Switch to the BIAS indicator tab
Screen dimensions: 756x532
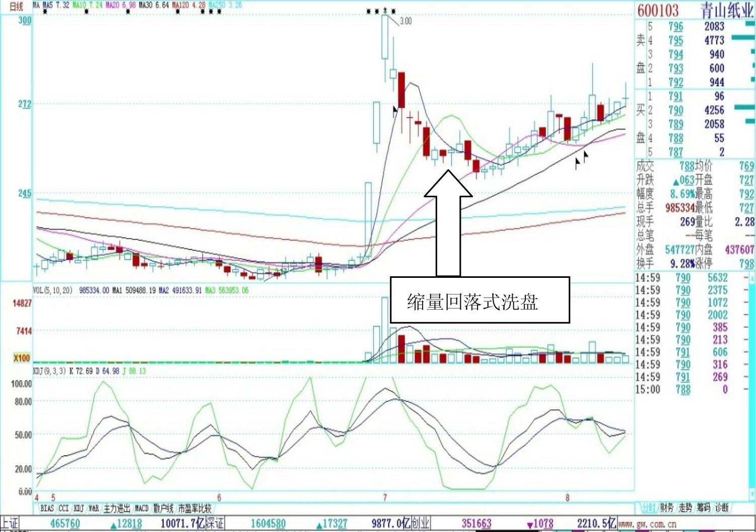coord(47,508)
